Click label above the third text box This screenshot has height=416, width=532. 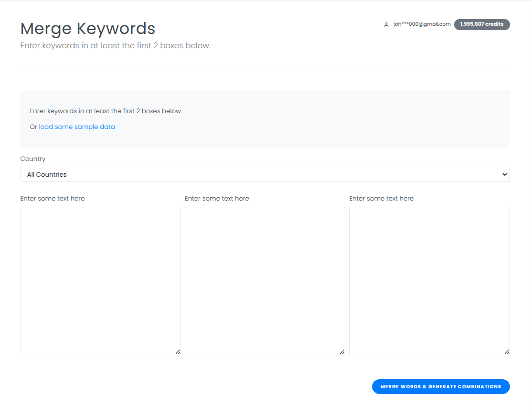(x=381, y=199)
